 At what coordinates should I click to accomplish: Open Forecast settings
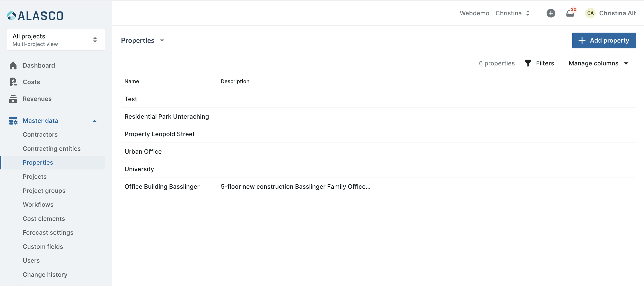pos(48,233)
